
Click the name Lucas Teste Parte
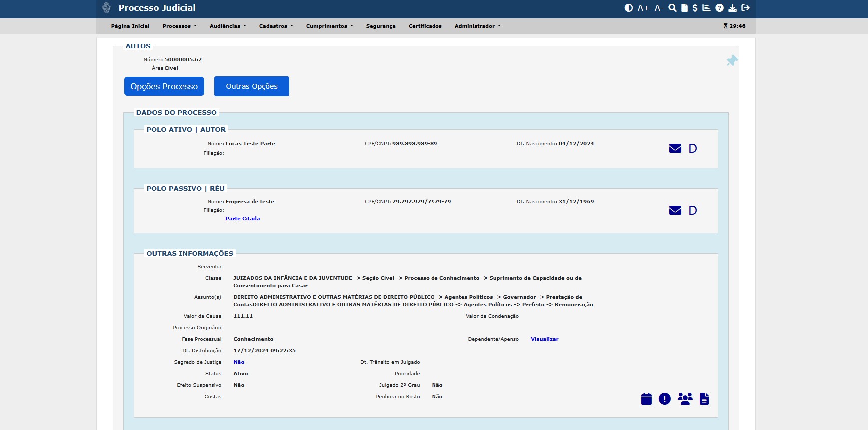click(x=250, y=143)
